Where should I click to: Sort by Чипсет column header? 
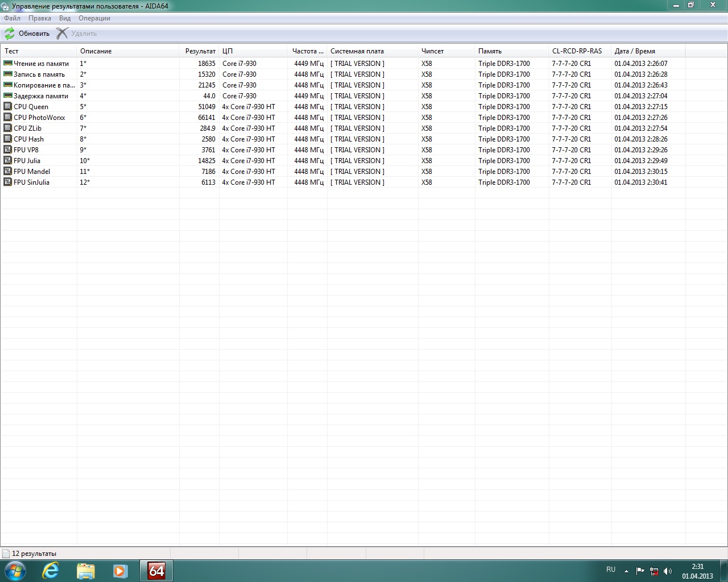446,51
